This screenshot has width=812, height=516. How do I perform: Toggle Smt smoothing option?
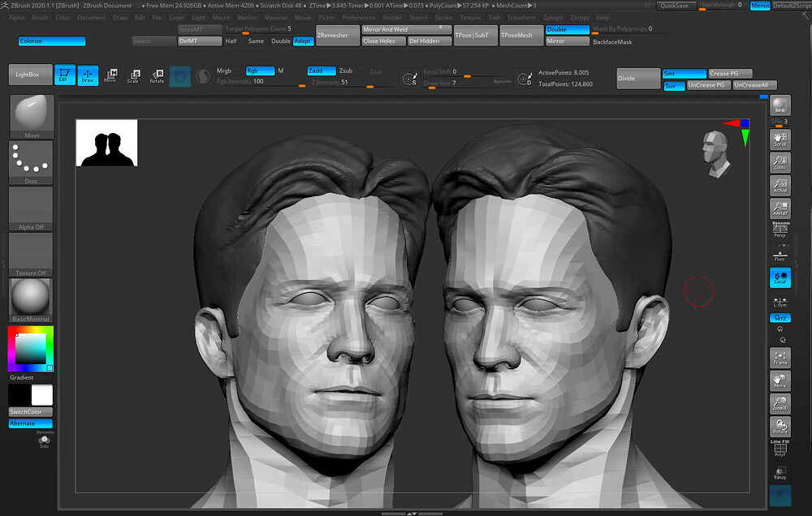[684, 74]
